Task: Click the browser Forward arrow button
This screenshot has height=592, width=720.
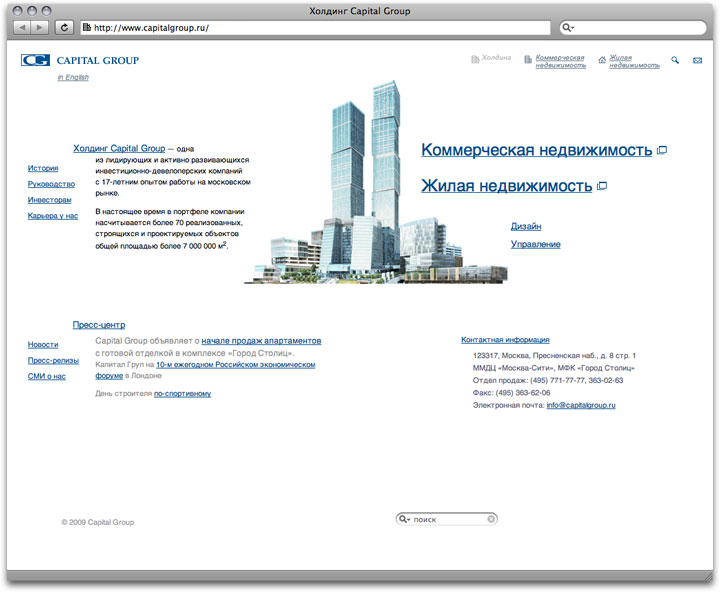Action: pyautogui.click(x=41, y=28)
